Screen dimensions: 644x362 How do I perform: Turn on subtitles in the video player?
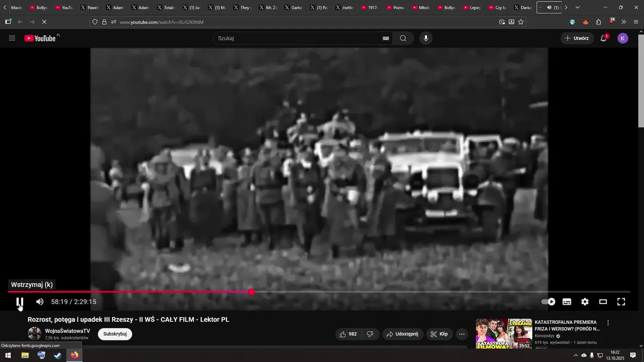pos(567,302)
